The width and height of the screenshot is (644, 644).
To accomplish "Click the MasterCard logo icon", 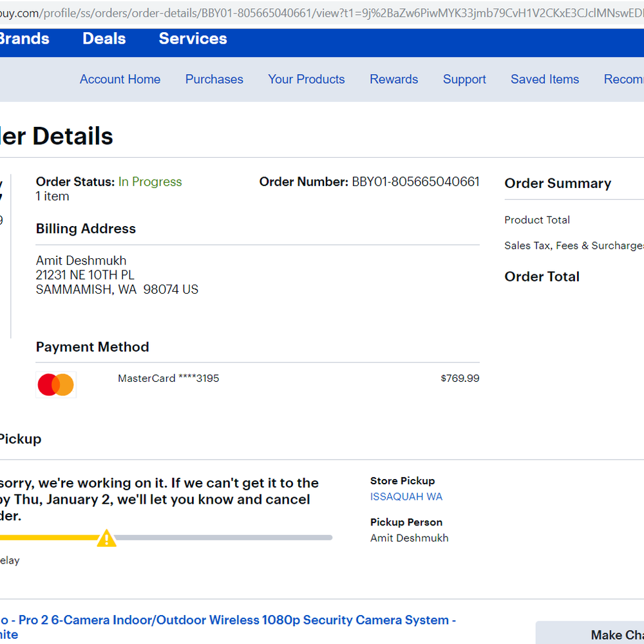I will 56,384.
